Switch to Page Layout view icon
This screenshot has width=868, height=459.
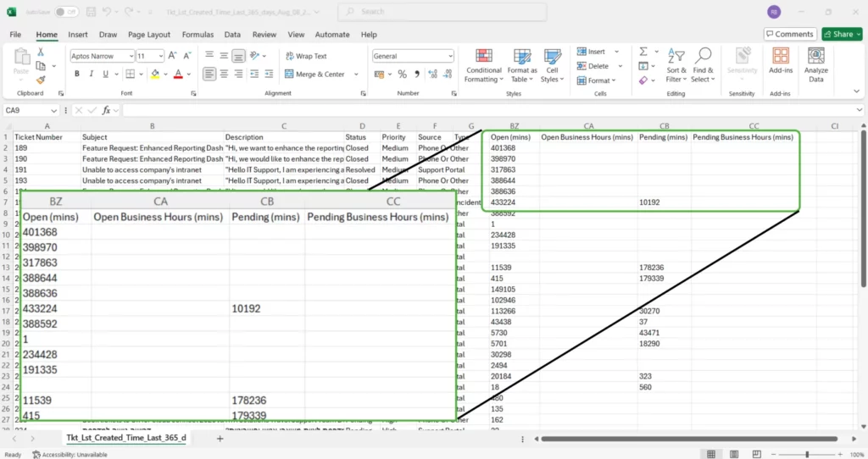[734, 454]
